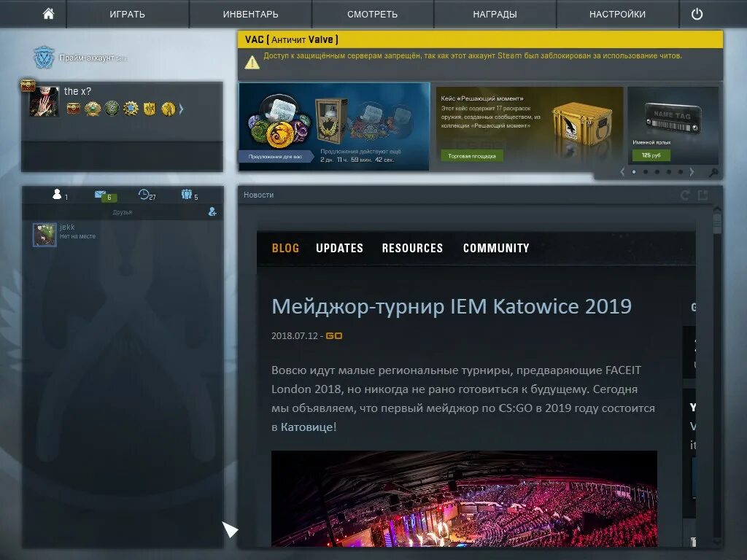Click the Друзья header label
The image size is (747, 560).
123,212
